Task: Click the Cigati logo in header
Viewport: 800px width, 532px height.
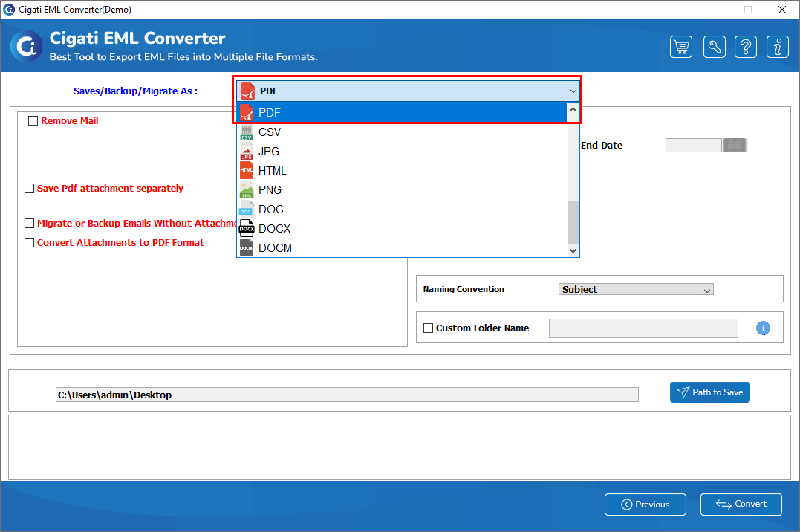Action: (27, 47)
